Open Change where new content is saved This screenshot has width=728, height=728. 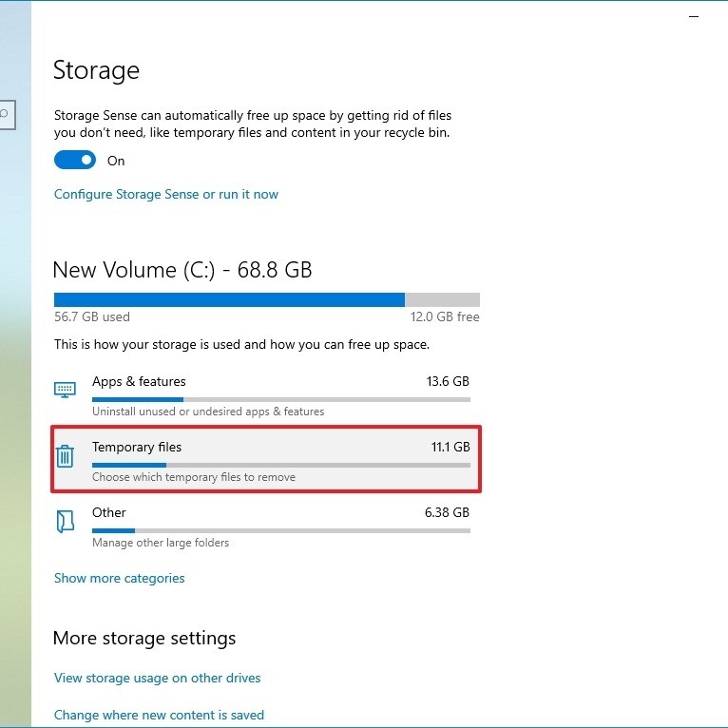tap(159, 715)
